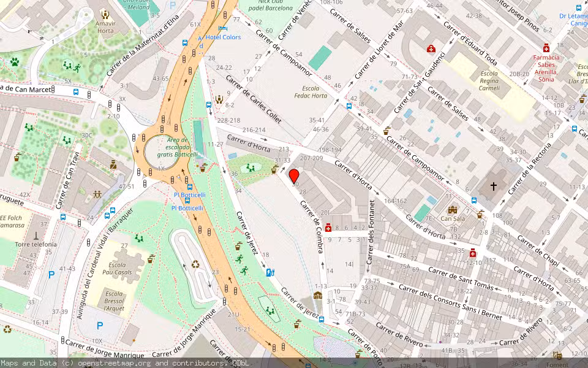Click the Carrer dels Fontanet street name
The image size is (588, 368).
tap(372, 232)
